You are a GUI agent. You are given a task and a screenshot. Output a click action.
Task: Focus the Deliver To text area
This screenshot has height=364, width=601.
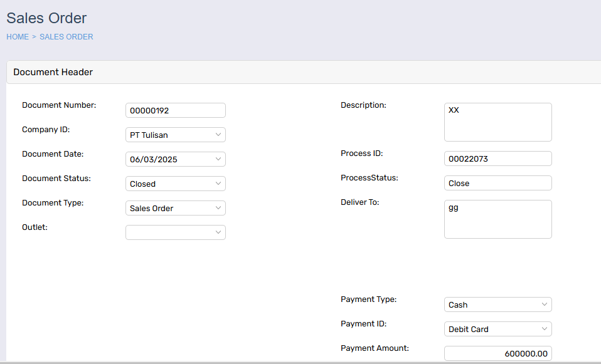click(x=498, y=219)
